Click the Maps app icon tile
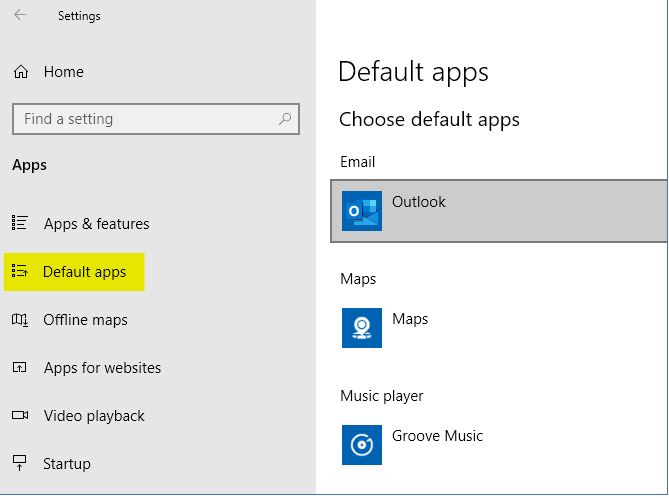The height and width of the screenshot is (498, 669). (x=361, y=328)
